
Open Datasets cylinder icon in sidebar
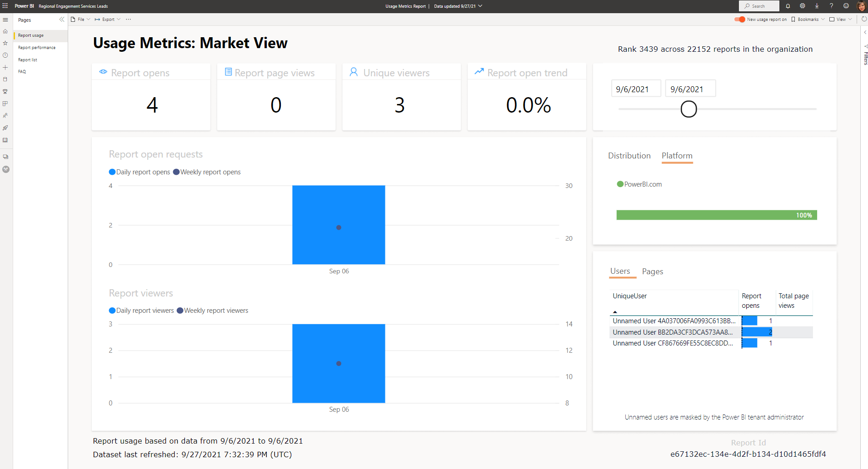(5, 79)
